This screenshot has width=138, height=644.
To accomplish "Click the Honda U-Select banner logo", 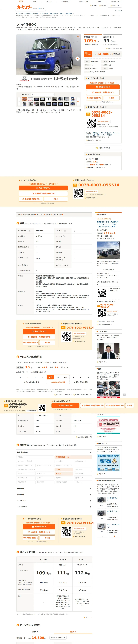I will tap(49, 79).
